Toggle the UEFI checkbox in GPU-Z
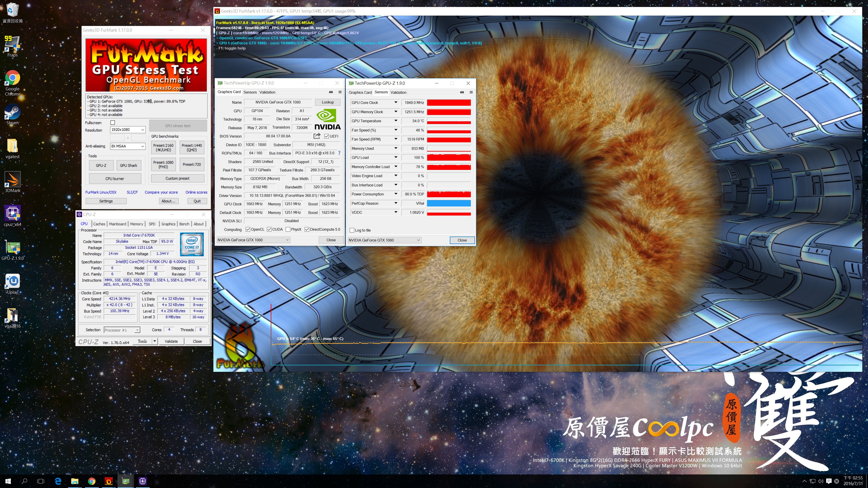868x488 pixels. click(326, 136)
